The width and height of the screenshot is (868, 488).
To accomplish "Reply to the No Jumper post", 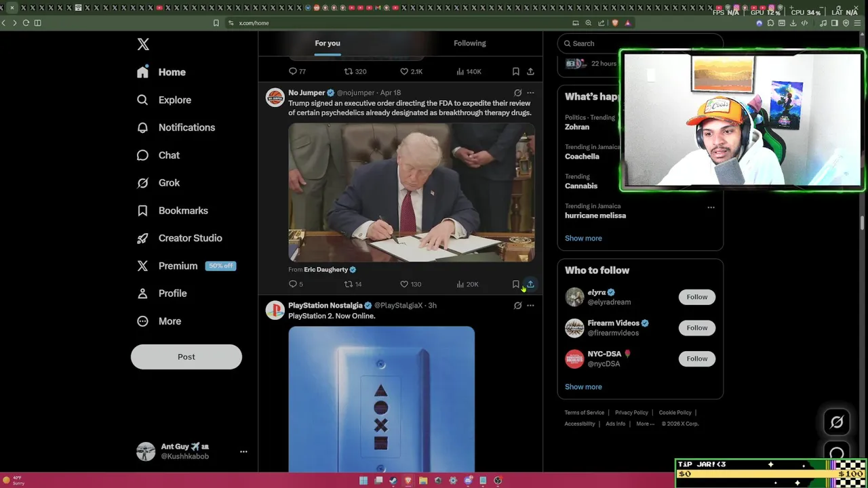I will tap(296, 284).
